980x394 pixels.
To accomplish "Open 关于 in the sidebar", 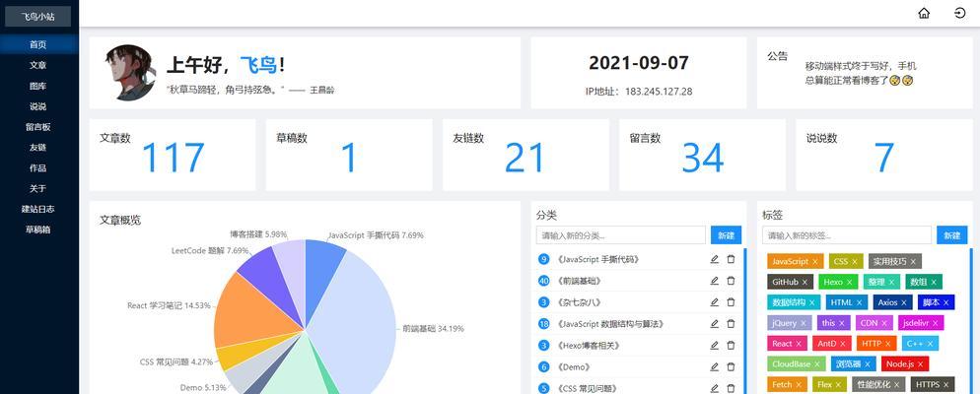I will pyautogui.click(x=38, y=188).
